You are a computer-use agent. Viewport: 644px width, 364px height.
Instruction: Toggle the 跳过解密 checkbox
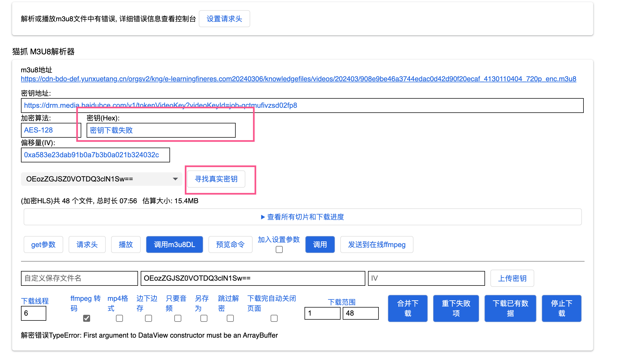pyautogui.click(x=230, y=318)
